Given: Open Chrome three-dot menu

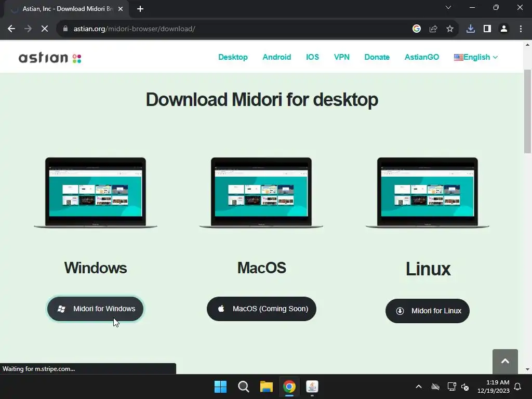Looking at the screenshot, I should click(521, 29).
